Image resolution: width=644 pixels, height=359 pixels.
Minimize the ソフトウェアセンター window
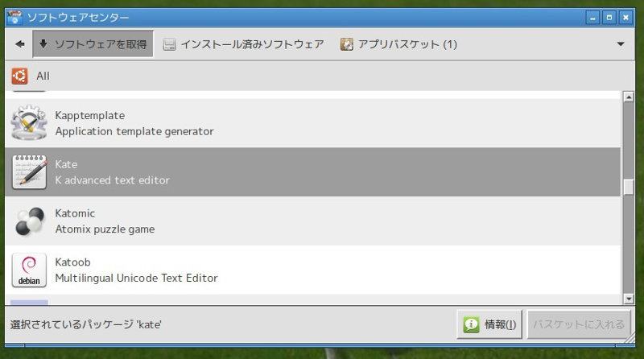click(x=592, y=18)
